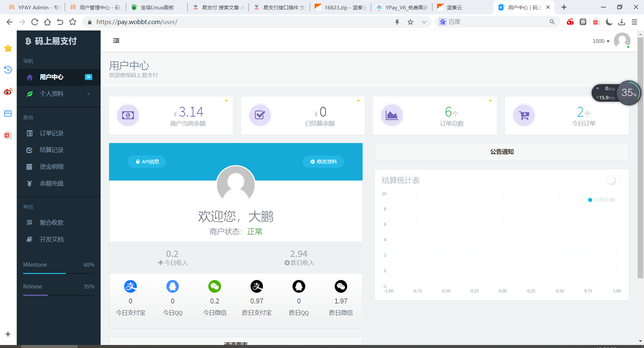Click the 聚合收款 aggregate collection icon

(30, 222)
